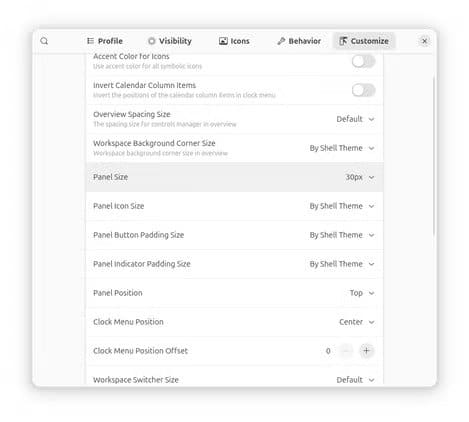Click the search magnifier icon

click(44, 41)
